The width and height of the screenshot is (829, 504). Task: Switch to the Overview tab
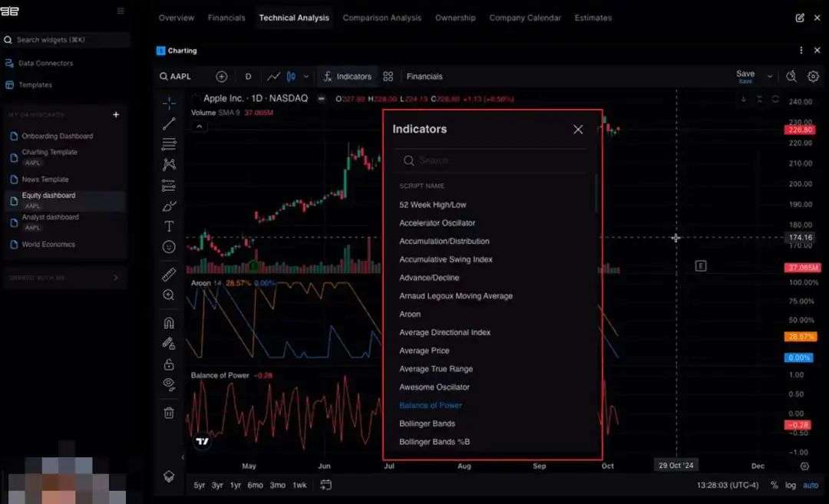click(176, 18)
